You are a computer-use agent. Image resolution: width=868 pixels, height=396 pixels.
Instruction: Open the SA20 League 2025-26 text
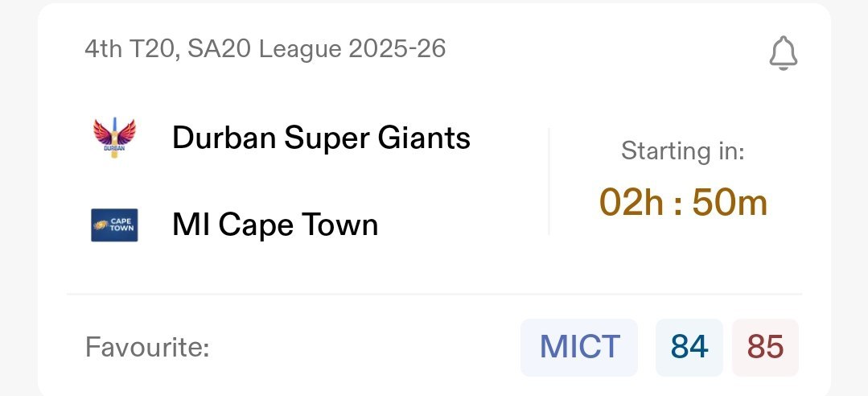317,50
